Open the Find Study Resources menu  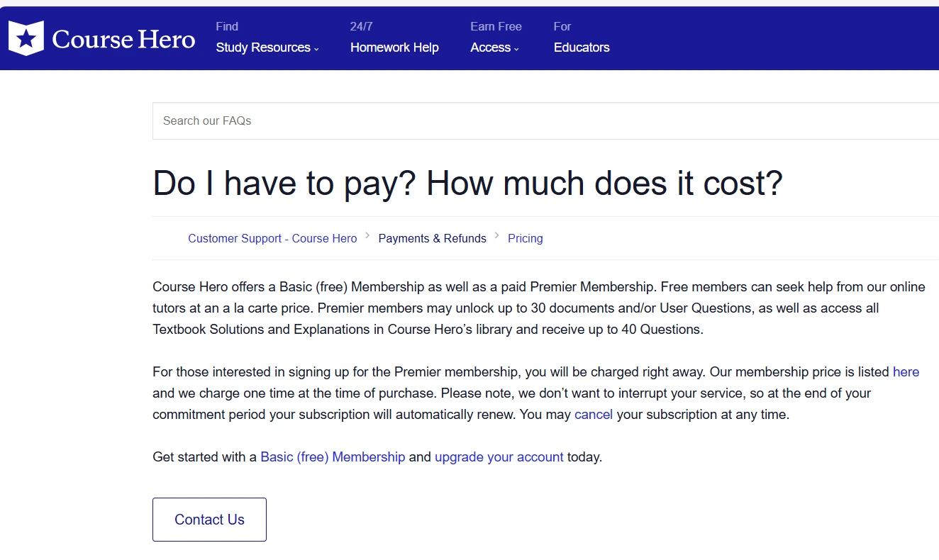tap(263, 47)
